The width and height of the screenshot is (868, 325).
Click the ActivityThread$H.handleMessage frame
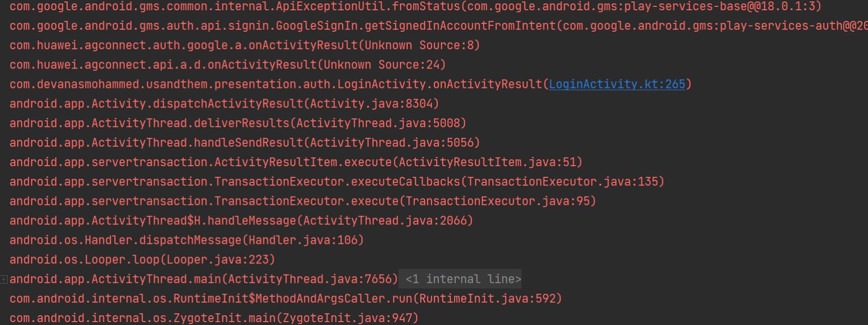click(x=241, y=221)
